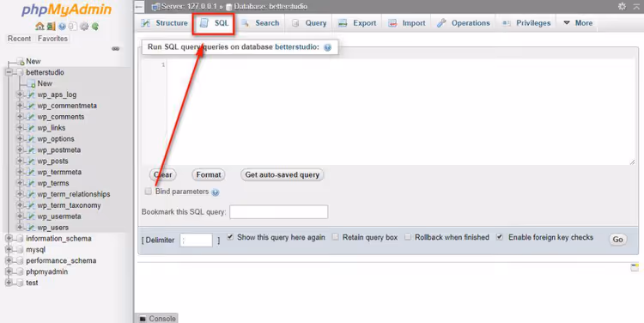Uncheck Enable foreign key checks
Viewport: 644px width, 323px height.
[500, 237]
